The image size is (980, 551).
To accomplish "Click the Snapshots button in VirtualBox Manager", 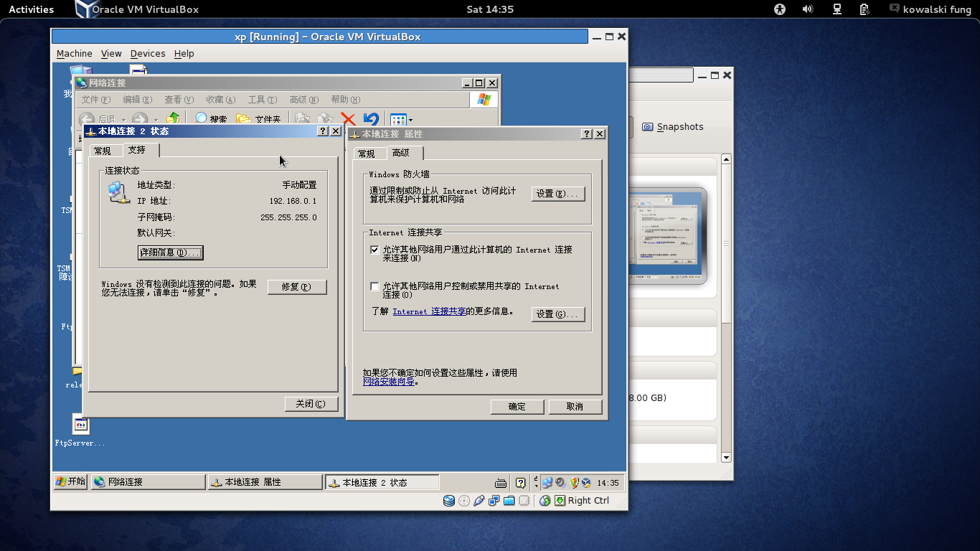I will (673, 127).
